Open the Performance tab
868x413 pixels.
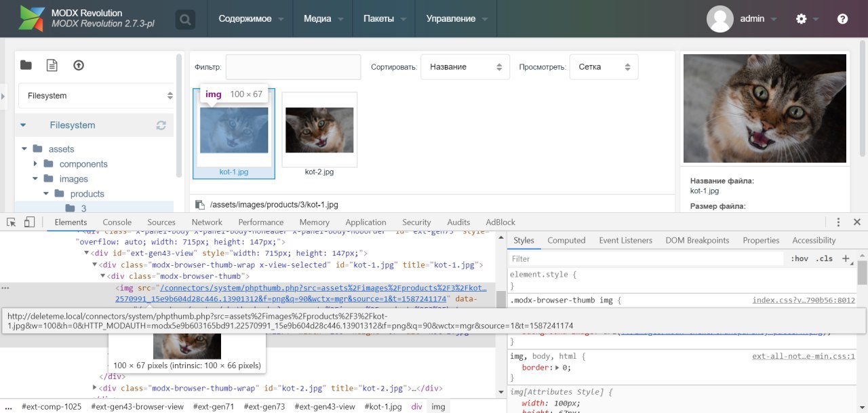coord(261,222)
